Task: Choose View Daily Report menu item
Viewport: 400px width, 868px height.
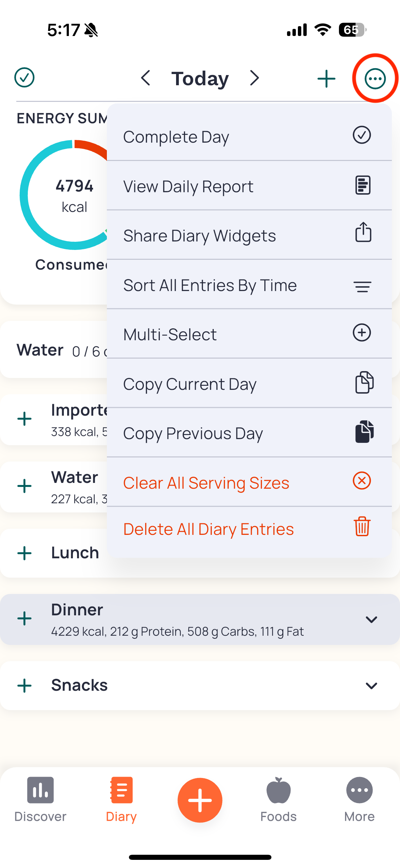Action: point(249,185)
